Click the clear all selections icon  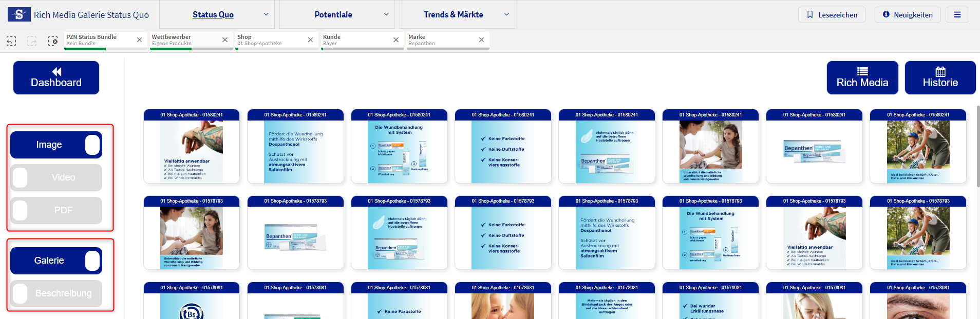52,41
